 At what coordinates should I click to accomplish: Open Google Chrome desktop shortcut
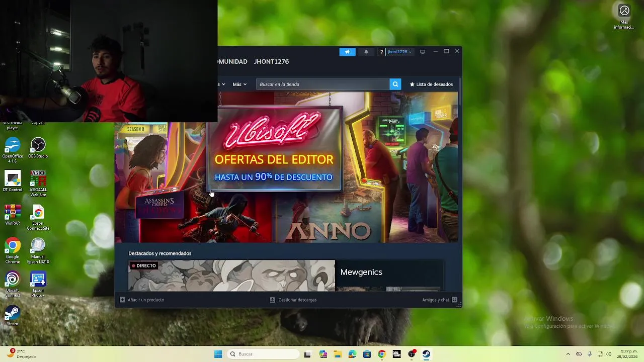tap(13, 251)
